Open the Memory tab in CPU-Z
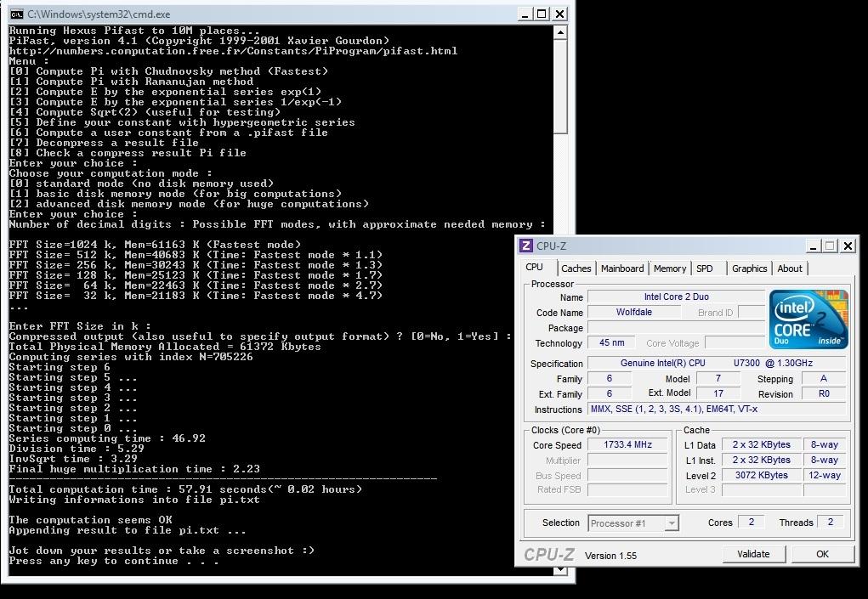The height and width of the screenshot is (599, 868). (x=669, y=268)
